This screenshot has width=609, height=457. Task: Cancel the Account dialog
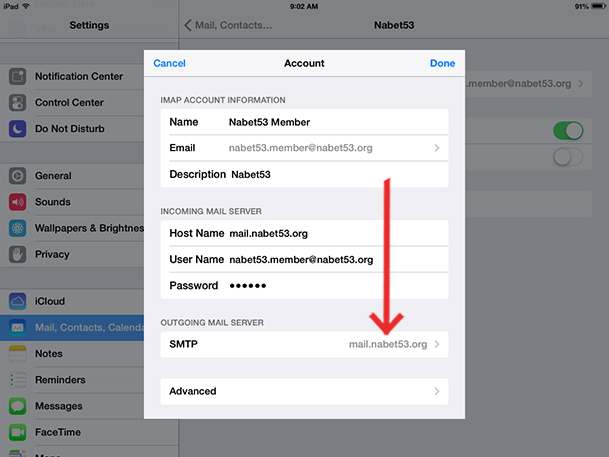coord(169,63)
